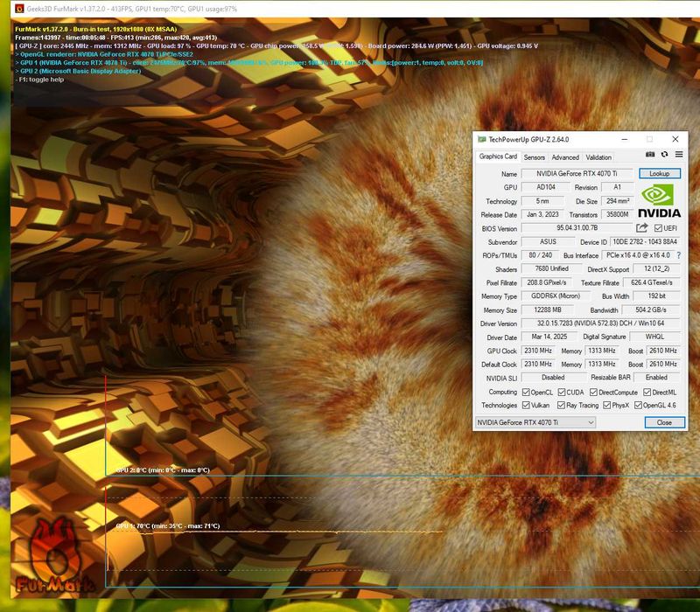This screenshot has width=700, height=612.
Task: Switch to the Graphics Card tab
Action: click(x=498, y=156)
